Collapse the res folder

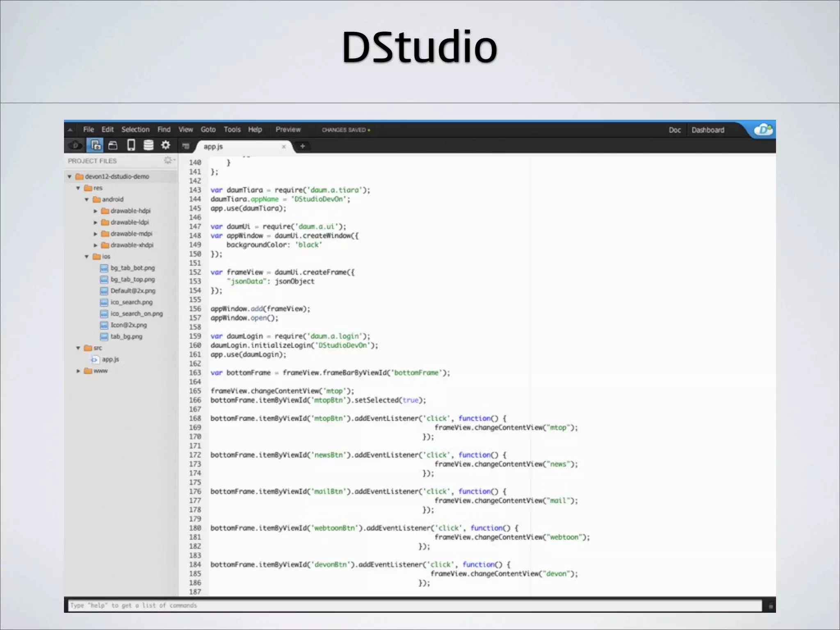(x=78, y=188)
